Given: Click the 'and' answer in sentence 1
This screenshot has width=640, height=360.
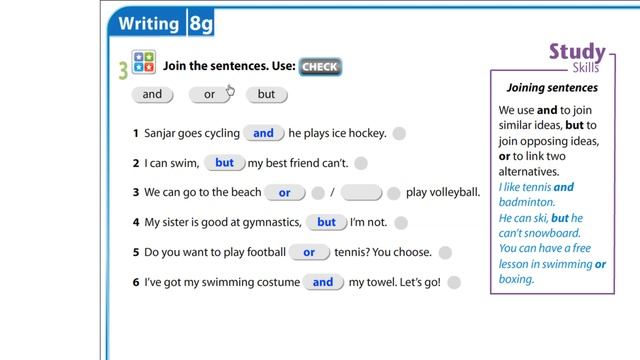Looking at the screenshot, I should pyautogui.click(x=264, y=133).
